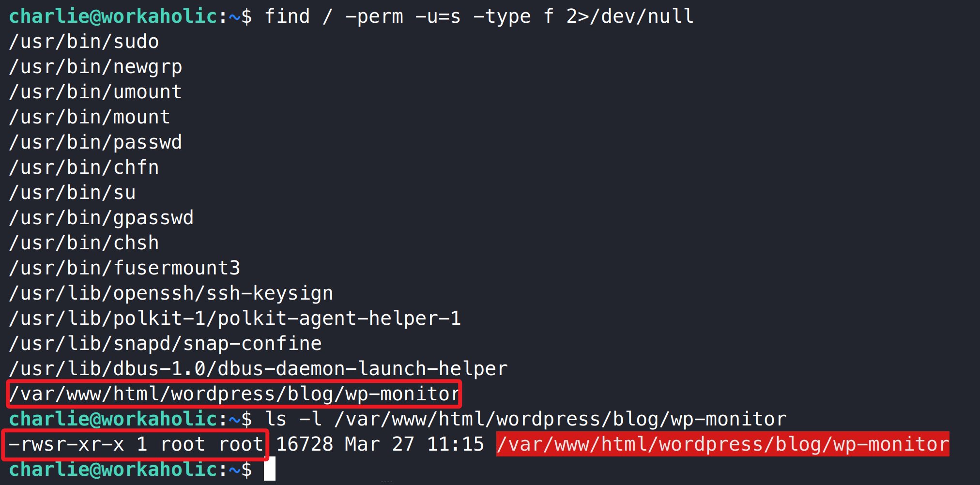Image resolution: width=980 pixels, height=485 pixels.
Task: Click the /usr/bin/chsh path
Action: click(84, 243)
